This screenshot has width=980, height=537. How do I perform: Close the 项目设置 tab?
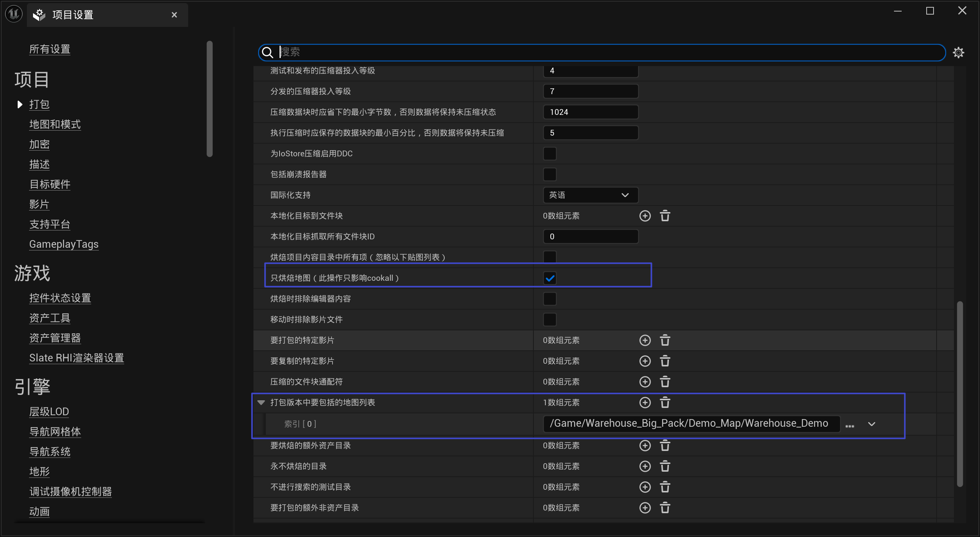point(174,15)
